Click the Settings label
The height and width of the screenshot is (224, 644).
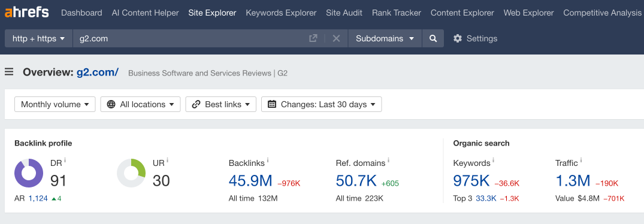point(482,38)
